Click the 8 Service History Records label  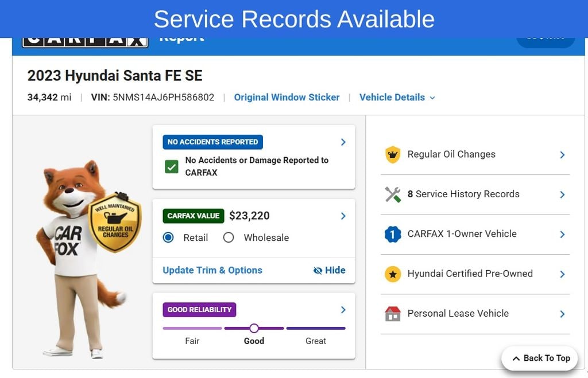(463, 194)
